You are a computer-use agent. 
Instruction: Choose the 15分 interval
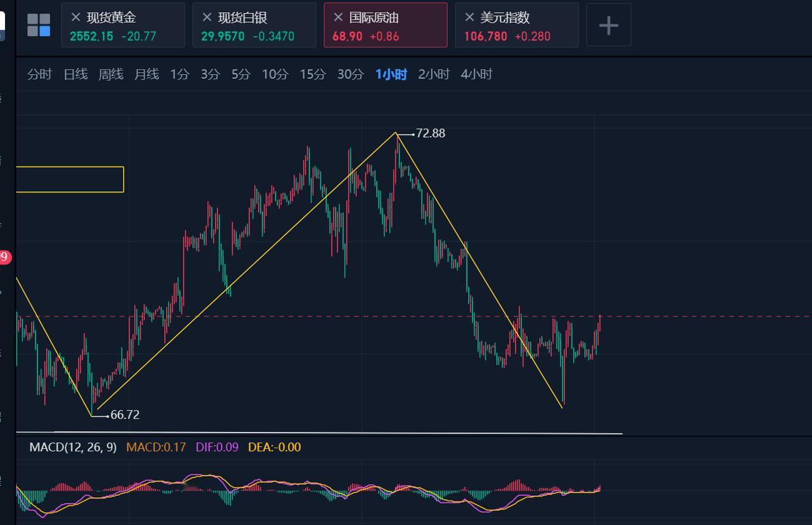pyautogui.click(x=313, y=74)
